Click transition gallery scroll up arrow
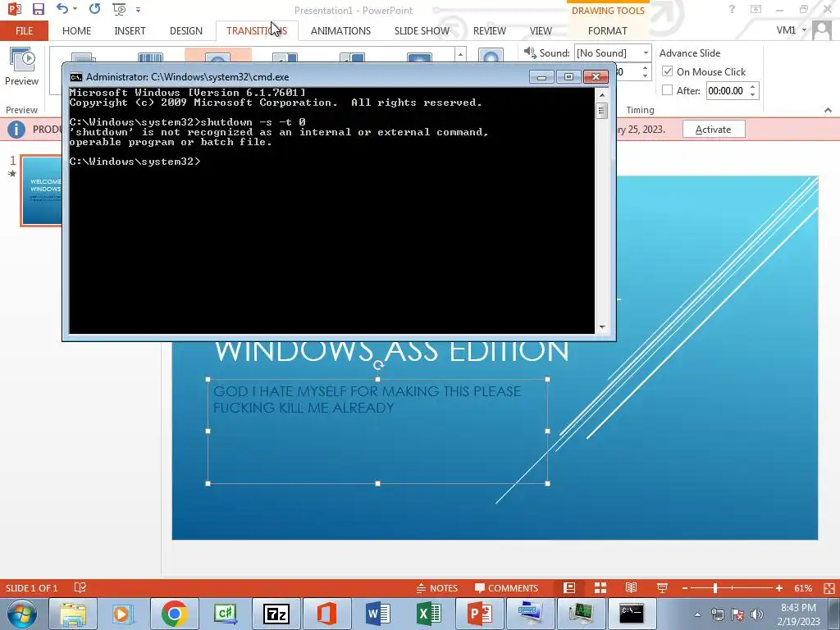Image resolution: width=840 pixels, height=630 pixels. pyautogui.click(x=460, y=53)
